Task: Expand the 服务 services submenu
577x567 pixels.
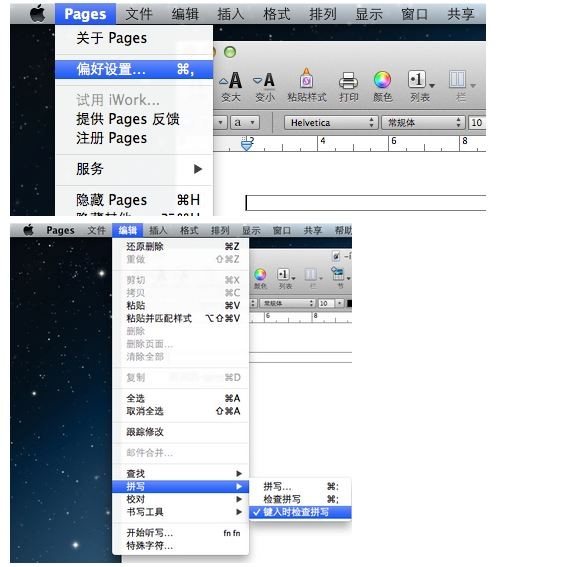Action: (x=134, y=169)
